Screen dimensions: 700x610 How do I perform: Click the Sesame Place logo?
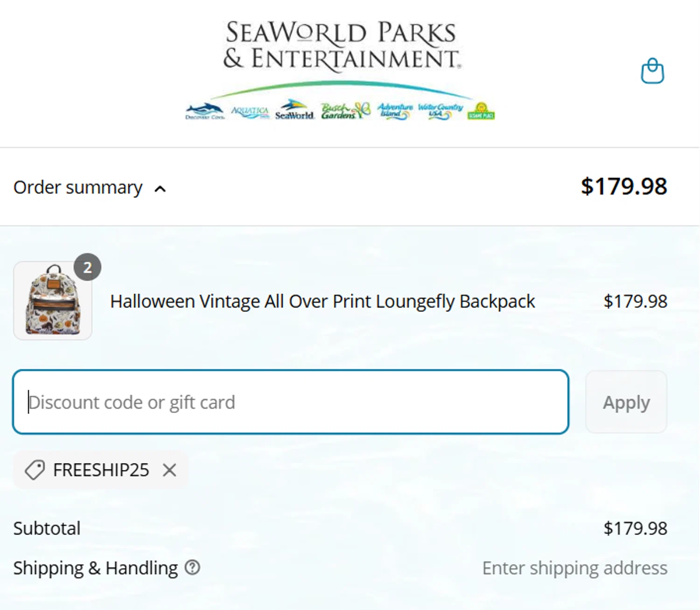[481, 112]
